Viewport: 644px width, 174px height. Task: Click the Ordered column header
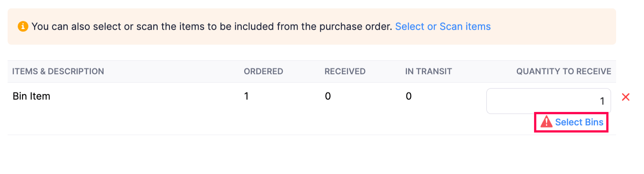263,71
